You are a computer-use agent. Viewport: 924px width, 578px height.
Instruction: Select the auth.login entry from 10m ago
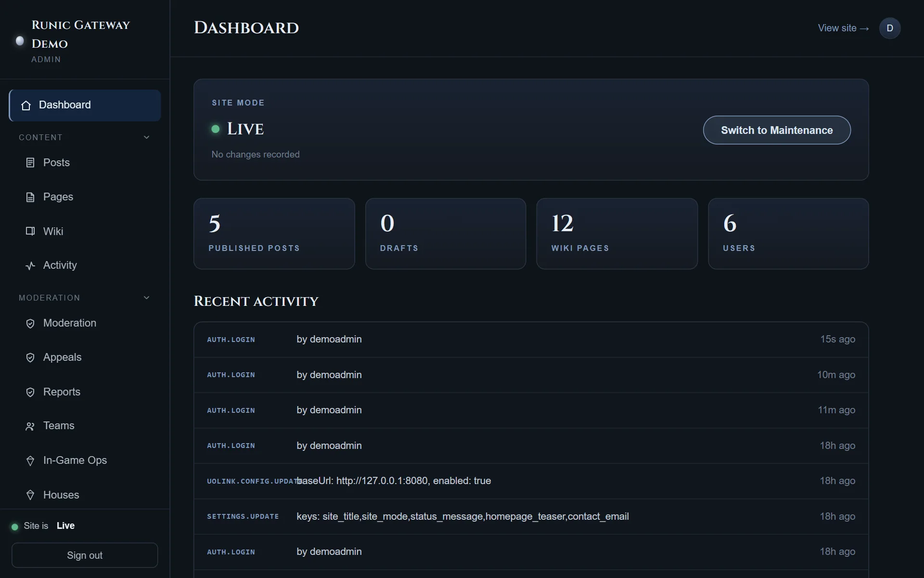(x=531, y=375)
